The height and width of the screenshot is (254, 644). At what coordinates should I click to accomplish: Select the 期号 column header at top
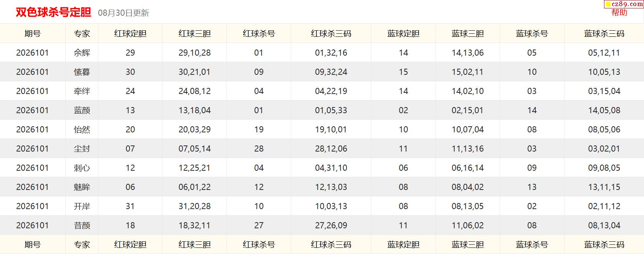point(33,34)
